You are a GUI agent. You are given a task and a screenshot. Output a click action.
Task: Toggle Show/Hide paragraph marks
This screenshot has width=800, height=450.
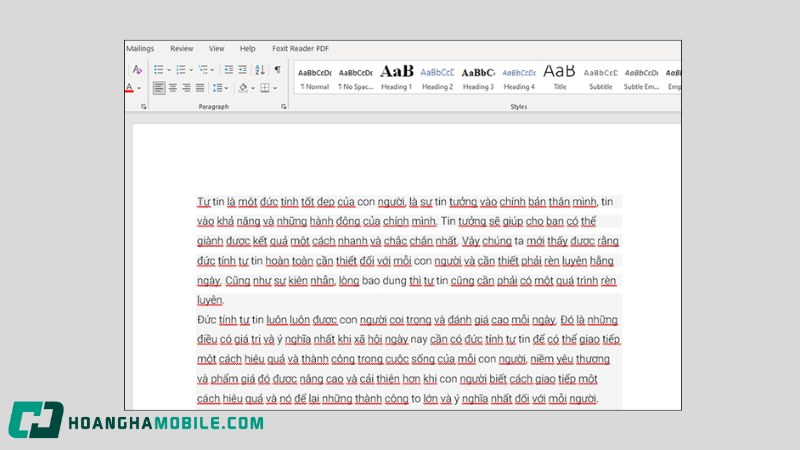coord(277,70)
